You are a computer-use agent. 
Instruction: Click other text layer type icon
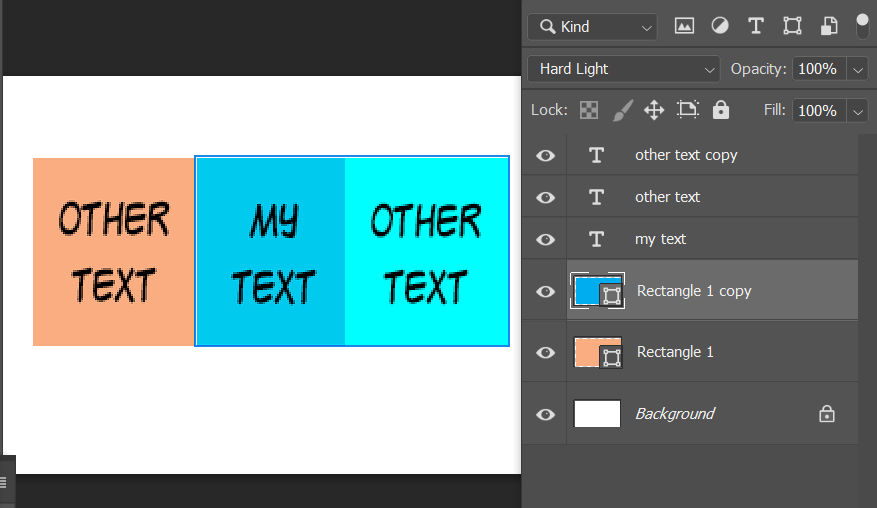click(x=597, y=197)
